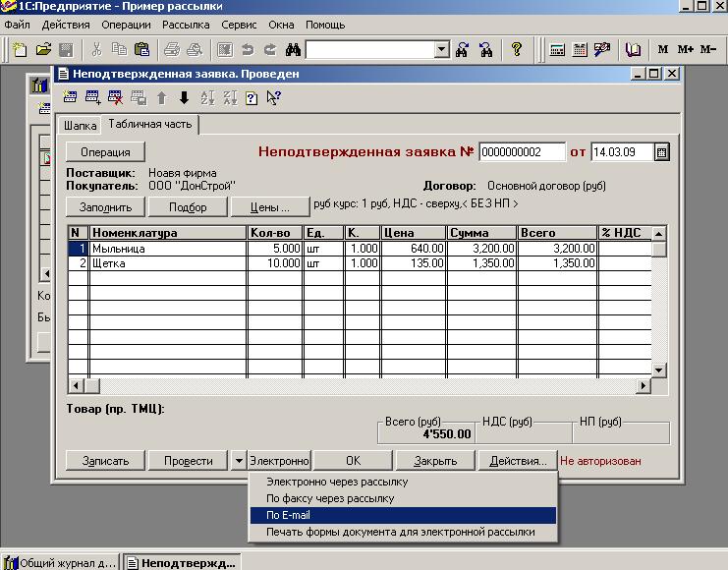Click the Заполнить button
728x570 pixels.
105,207
